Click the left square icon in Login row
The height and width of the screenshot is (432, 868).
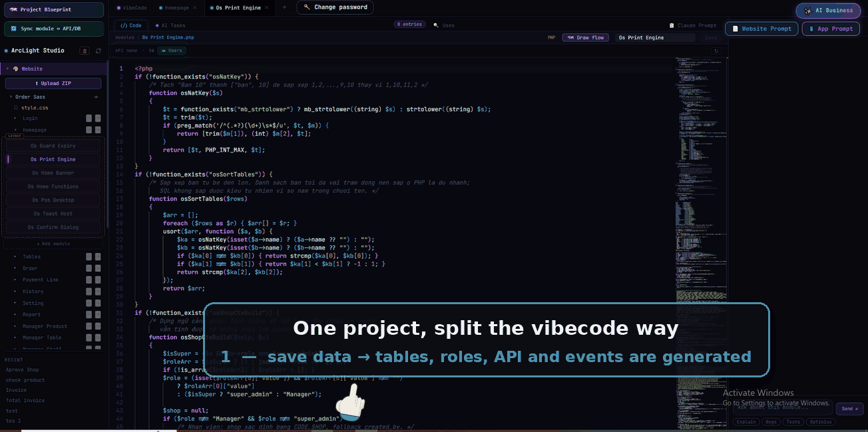(x=89, y=118)
